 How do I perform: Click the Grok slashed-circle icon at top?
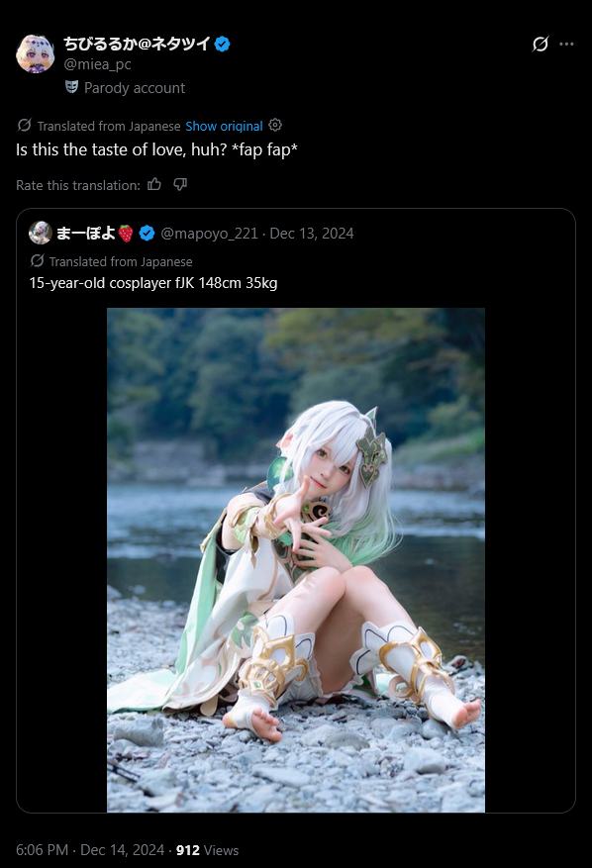[x=540, y=44]
